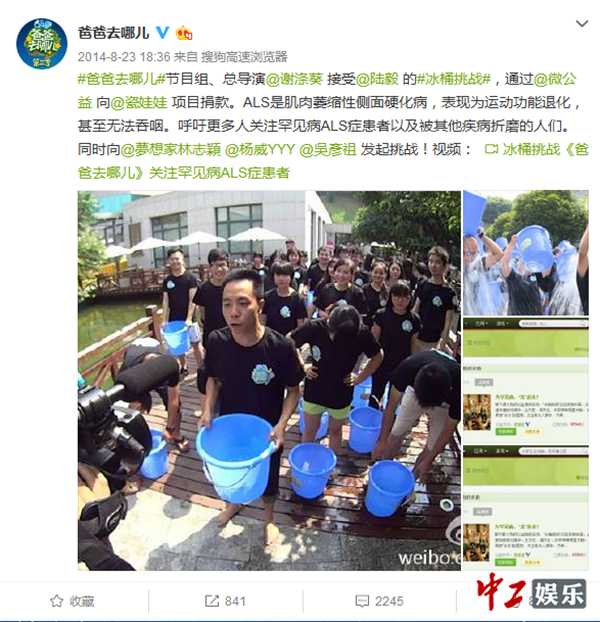Open the post timestamp 2014-8-23 18:36
600x622 pixels.
coord(124,57)
